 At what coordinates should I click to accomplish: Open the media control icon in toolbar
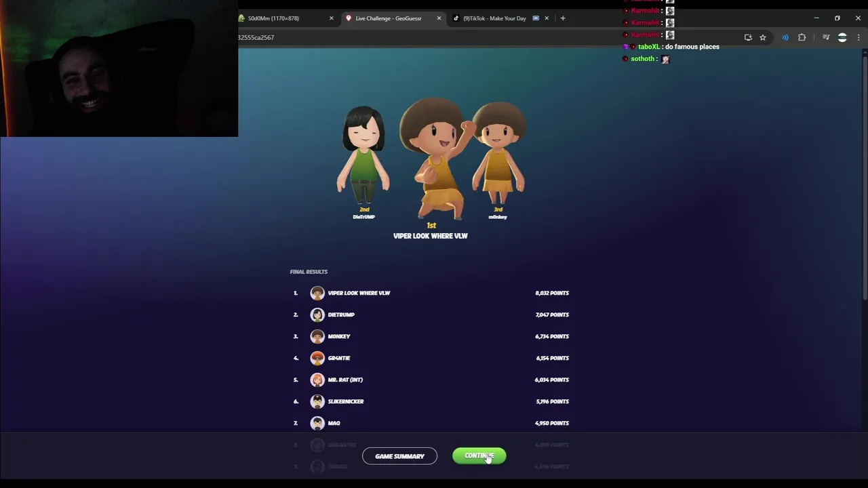(826, 37)
